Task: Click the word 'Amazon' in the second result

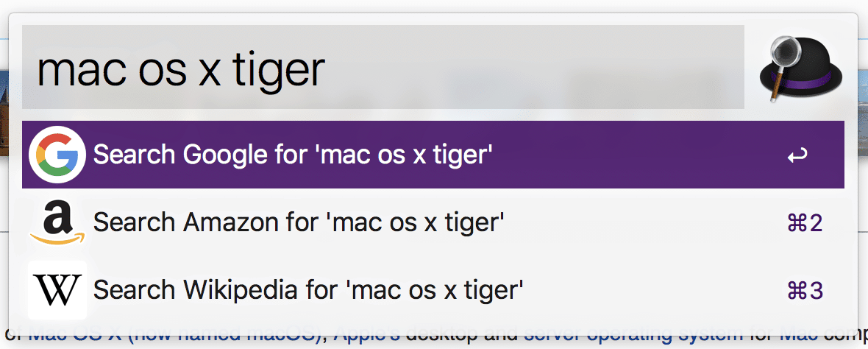Action: click(x=231, y=222)
